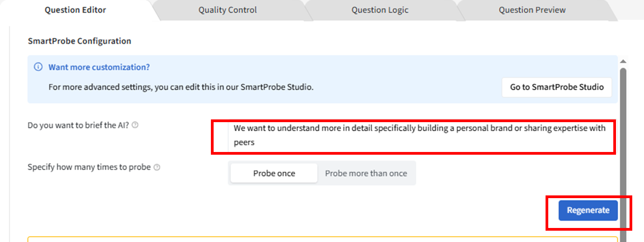Go to the Question Logic tab

click(x=380, y=10)
